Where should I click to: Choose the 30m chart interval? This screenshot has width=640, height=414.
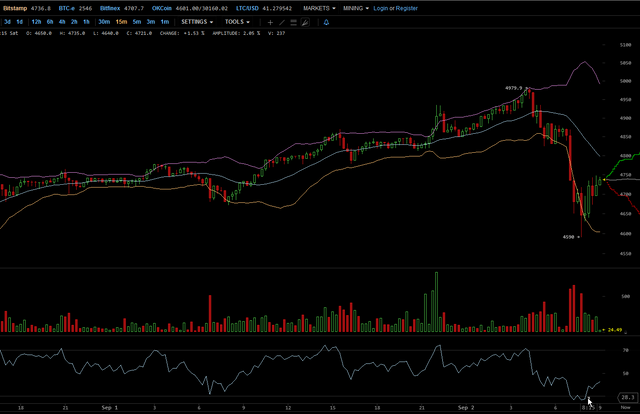pos(103,21)
